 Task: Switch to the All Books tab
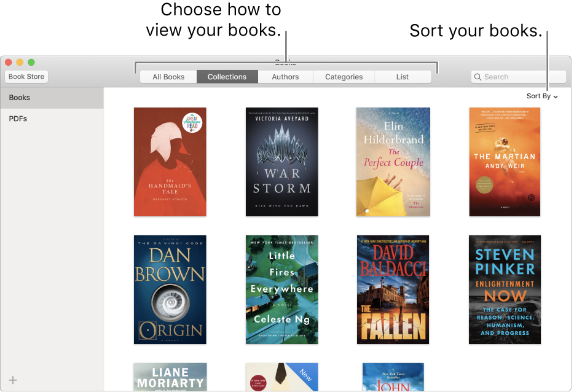[x=168, y=77]
